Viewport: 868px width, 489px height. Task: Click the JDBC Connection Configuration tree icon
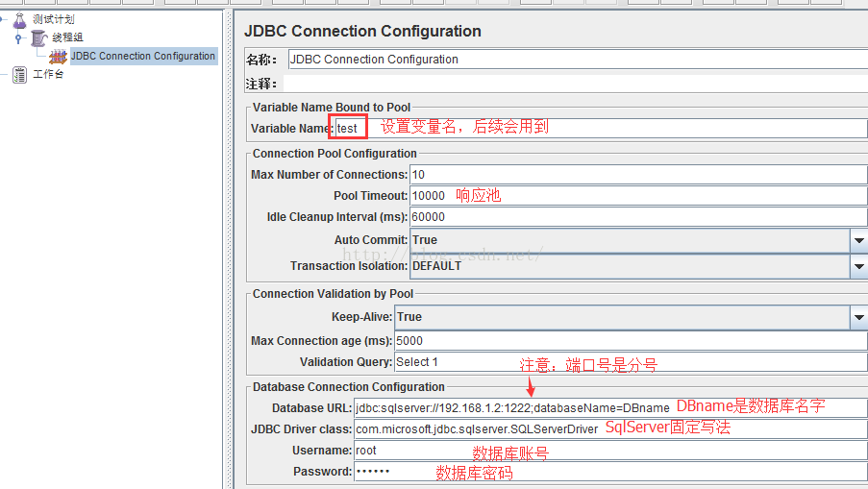point(58,57)
